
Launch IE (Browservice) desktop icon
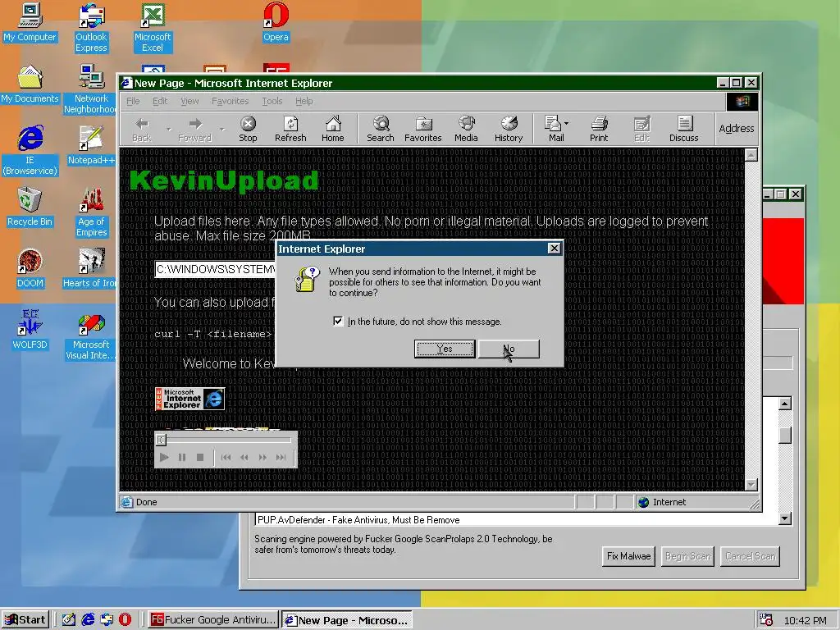[30, 151]
